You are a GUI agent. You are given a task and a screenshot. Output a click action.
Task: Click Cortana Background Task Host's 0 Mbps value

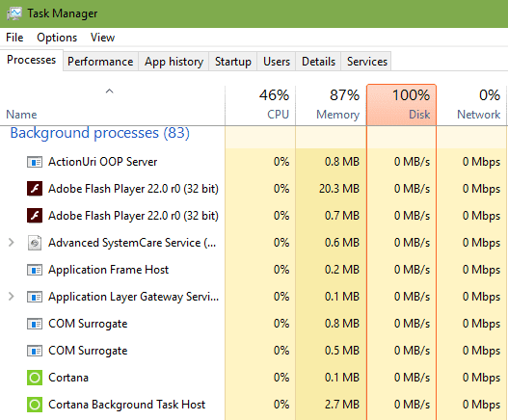coord(481,405)
